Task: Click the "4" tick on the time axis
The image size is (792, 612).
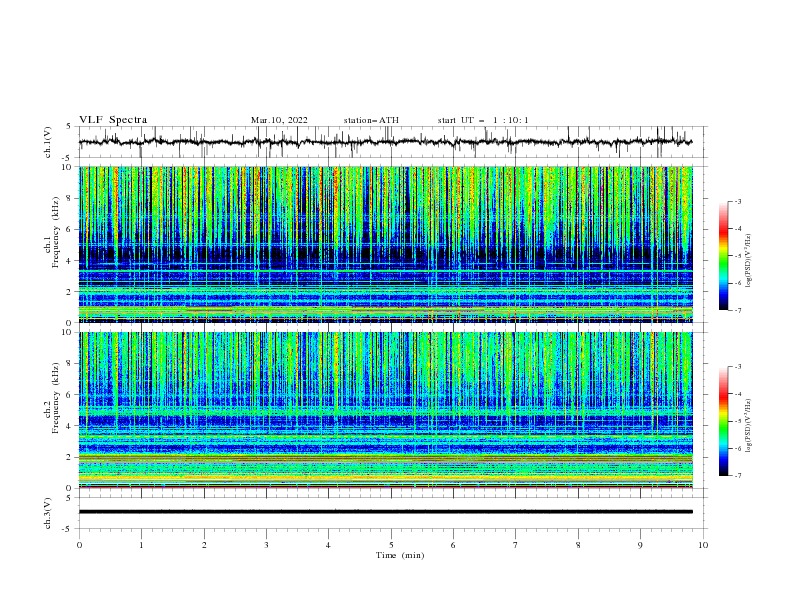Action: (328, 545)
